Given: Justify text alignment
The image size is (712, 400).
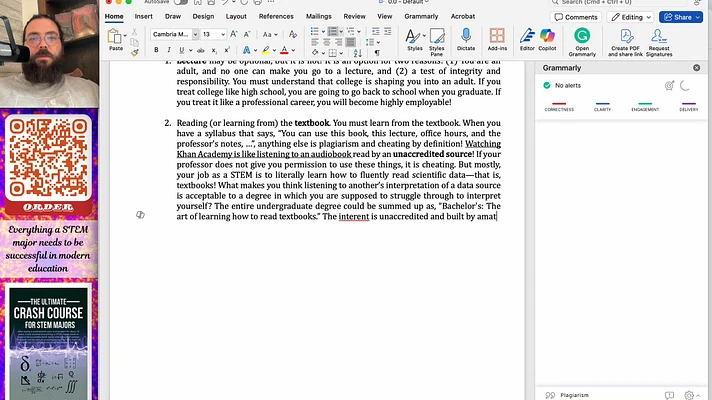Looking at the screenshot, I should [x=351, y=42].
